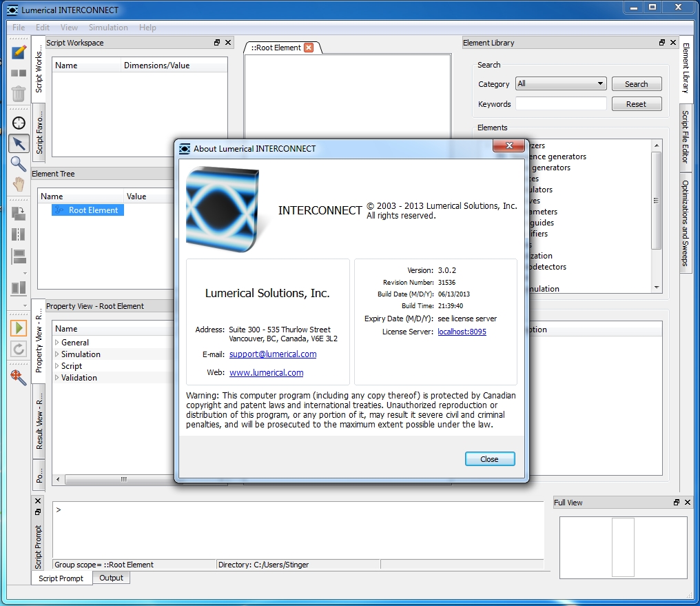Click the grey reload refresh icon

pyautogui.click(x=19, y=349)
